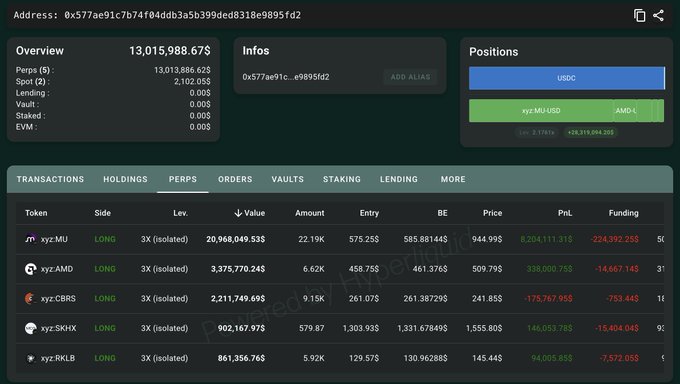Click 3X (isolated) in xyz:CBRS row
This screenshot has width=680, height=384.
164,299
